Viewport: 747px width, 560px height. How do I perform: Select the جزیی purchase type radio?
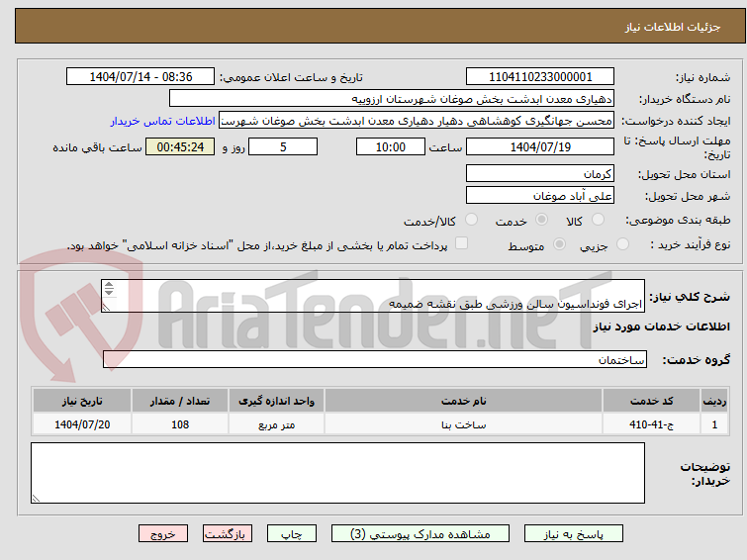pos(622,244)
